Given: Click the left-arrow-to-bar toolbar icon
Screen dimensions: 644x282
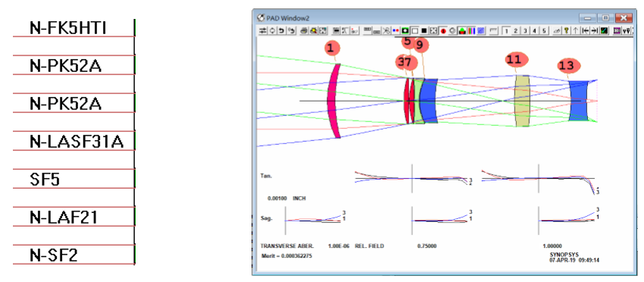Looking at the screenshot, I should (x=585, y=30).
